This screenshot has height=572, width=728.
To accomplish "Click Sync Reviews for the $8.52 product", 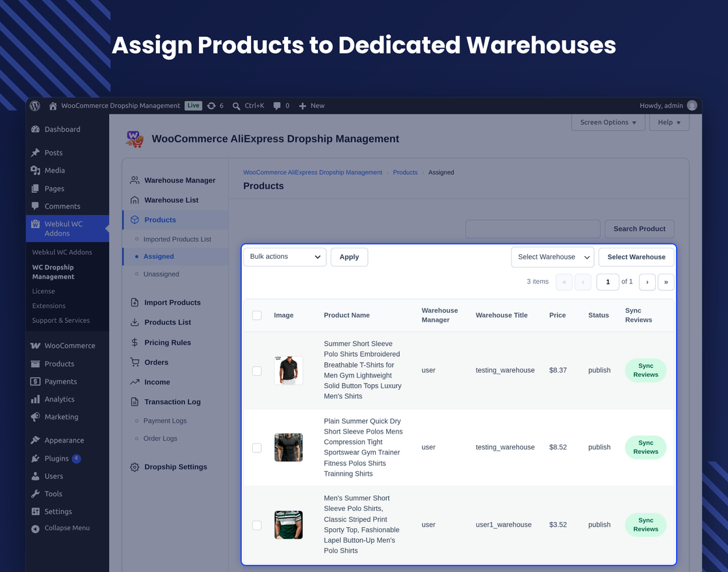I will pyautogui.click(x=645, y=448).
